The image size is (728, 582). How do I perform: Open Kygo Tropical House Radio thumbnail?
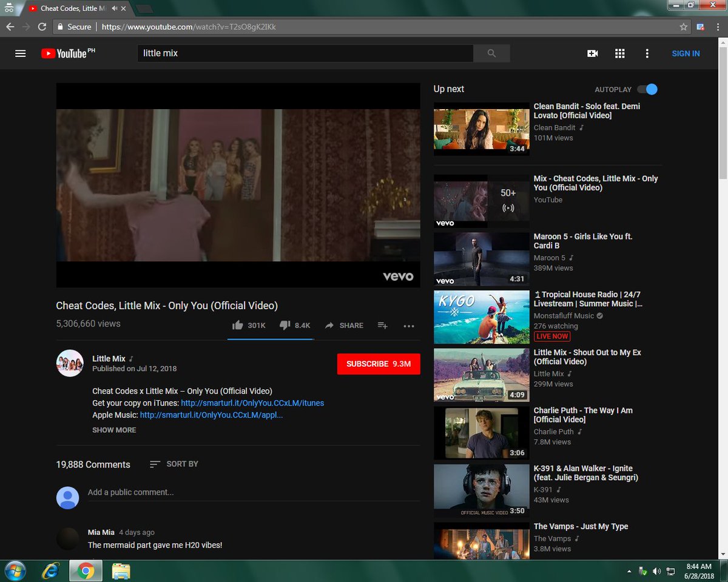click(x=482, y=317)
